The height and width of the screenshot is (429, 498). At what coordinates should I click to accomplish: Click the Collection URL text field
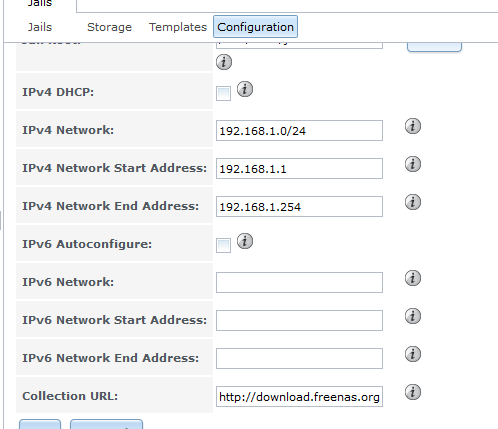[x=299, y=397]
